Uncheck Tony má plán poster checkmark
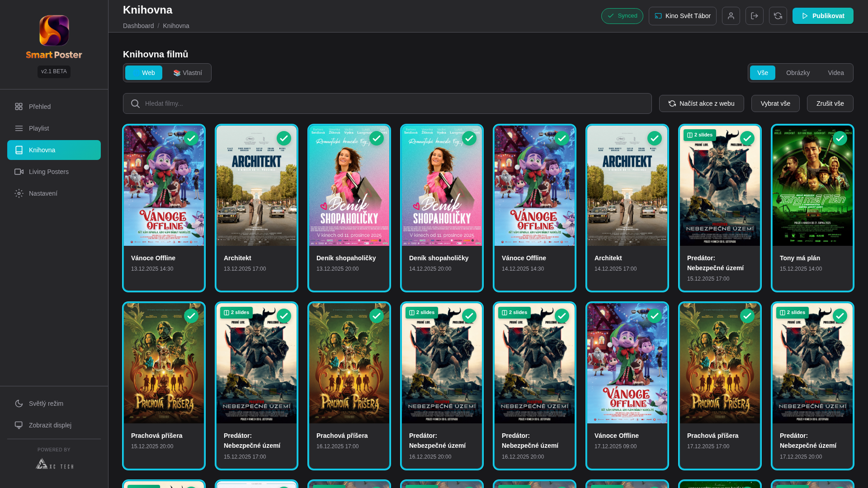This screenshot has width=868, height=488. pyautogui.click(x=840, y=138)
